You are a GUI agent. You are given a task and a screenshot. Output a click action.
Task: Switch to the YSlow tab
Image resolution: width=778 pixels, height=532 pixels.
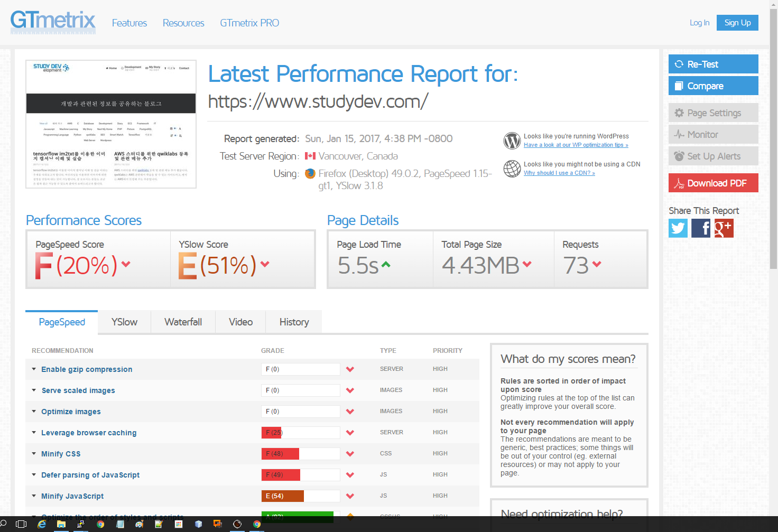pyautogui.click(x=124, y=322)
